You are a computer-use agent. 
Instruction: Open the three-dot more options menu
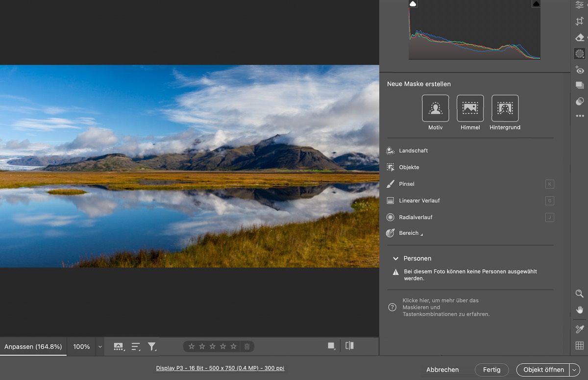[580, 116]
